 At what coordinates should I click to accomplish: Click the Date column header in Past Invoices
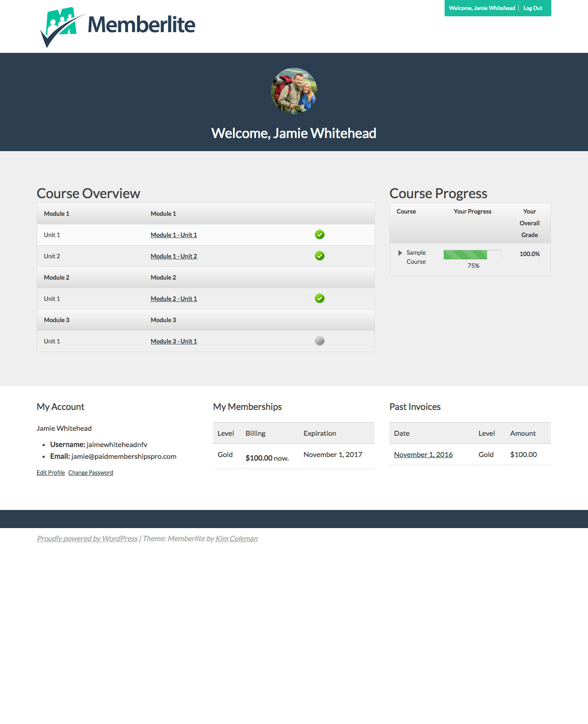pos(402,433)
